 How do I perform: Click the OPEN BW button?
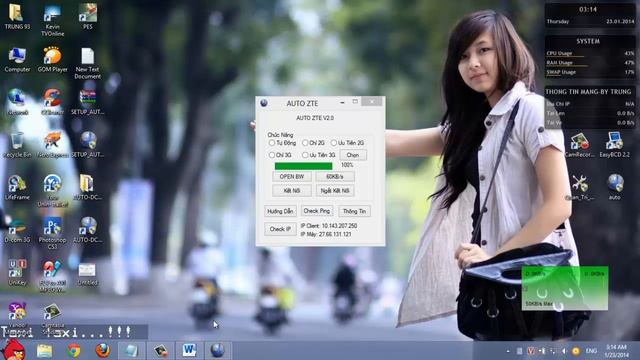tap(291, 176)
